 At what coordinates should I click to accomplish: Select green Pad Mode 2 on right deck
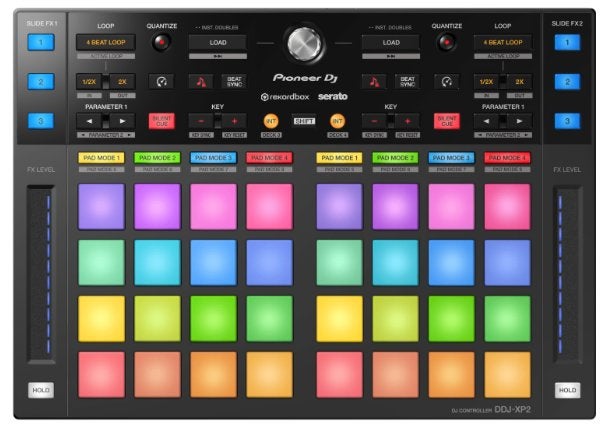coord(395,158)
